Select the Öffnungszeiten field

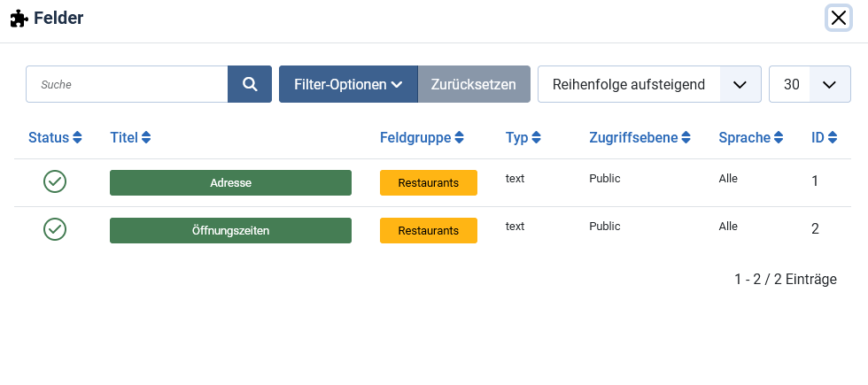230,230
